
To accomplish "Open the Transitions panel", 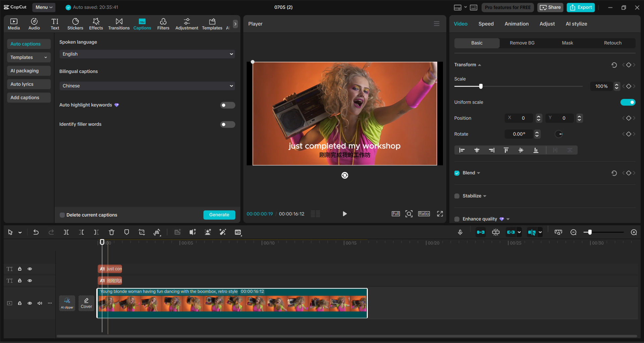I will point(119,24).
